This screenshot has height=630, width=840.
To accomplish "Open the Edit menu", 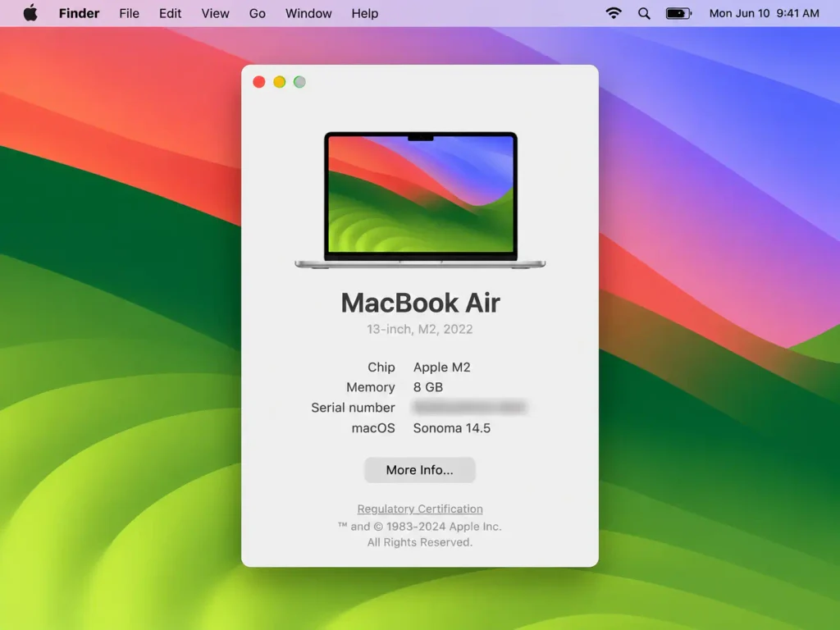I will pos(170,13).
